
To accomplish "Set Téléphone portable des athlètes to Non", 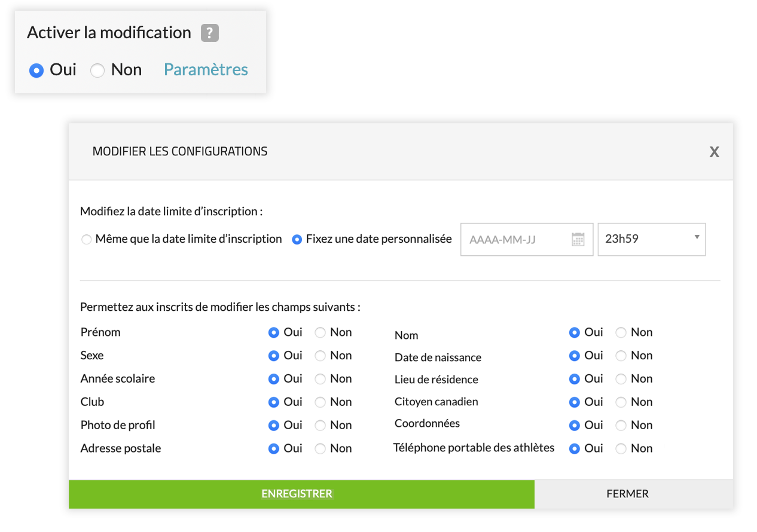I will tap(621, 449).
